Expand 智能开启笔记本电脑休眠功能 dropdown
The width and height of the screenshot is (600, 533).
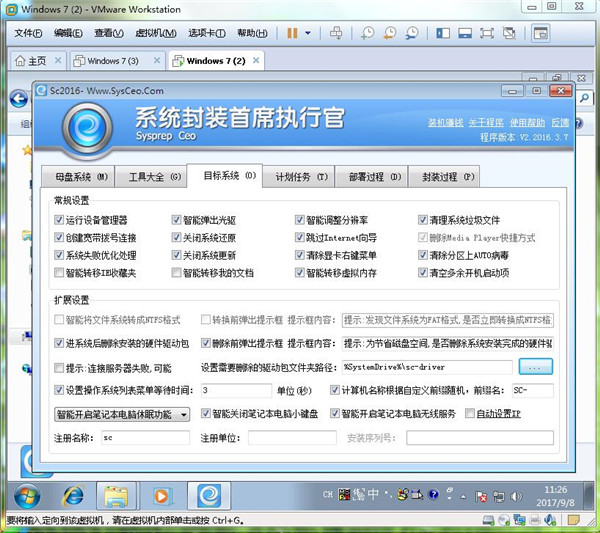click(x=122, y=414)
